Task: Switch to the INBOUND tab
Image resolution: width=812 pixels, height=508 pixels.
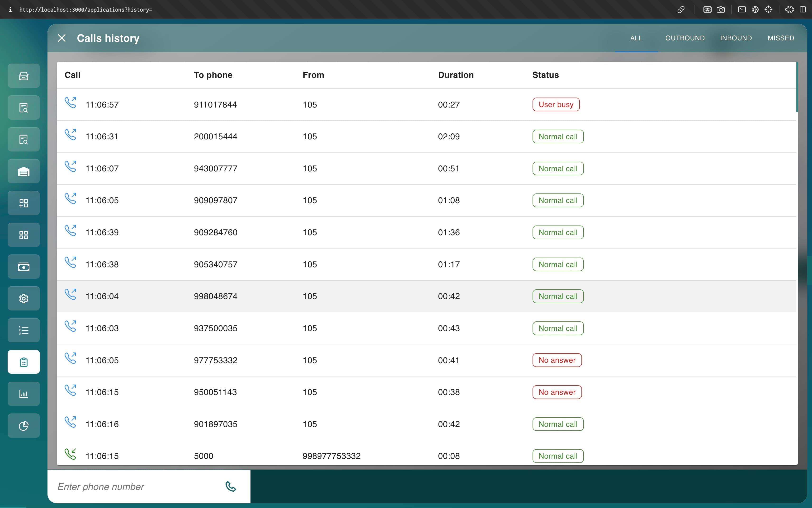Action: [x=736, y=38]
